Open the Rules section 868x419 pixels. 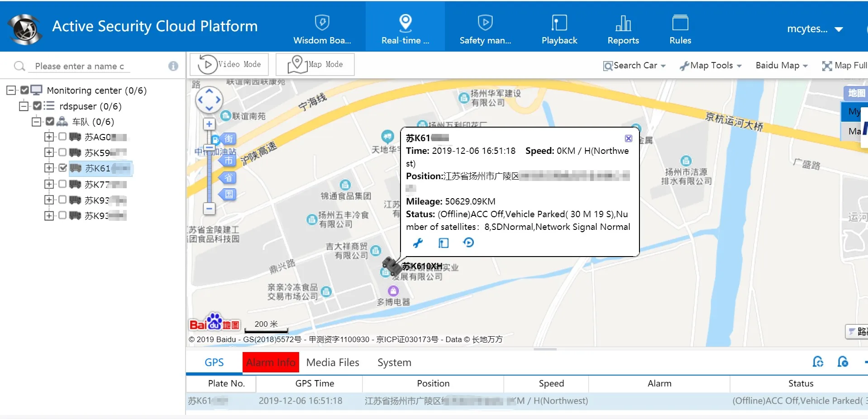680,29
